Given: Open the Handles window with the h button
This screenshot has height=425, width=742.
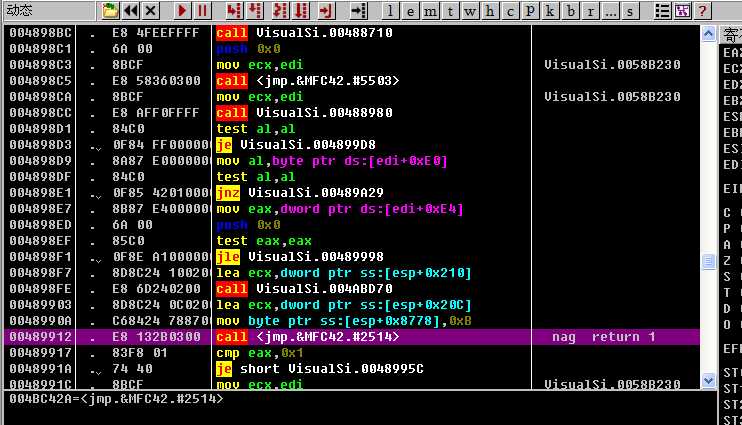Looking at the screenshot, I should (490, 10).
